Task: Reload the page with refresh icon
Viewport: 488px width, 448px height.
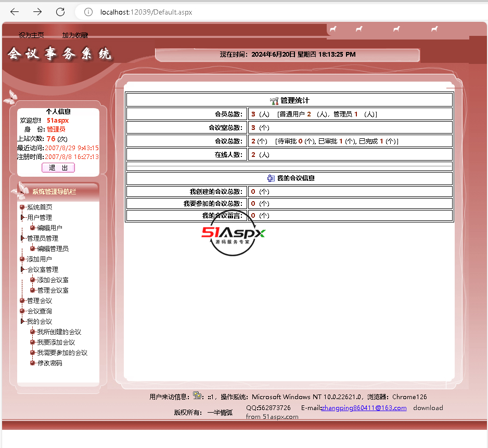Action: (x=60, y=11)
